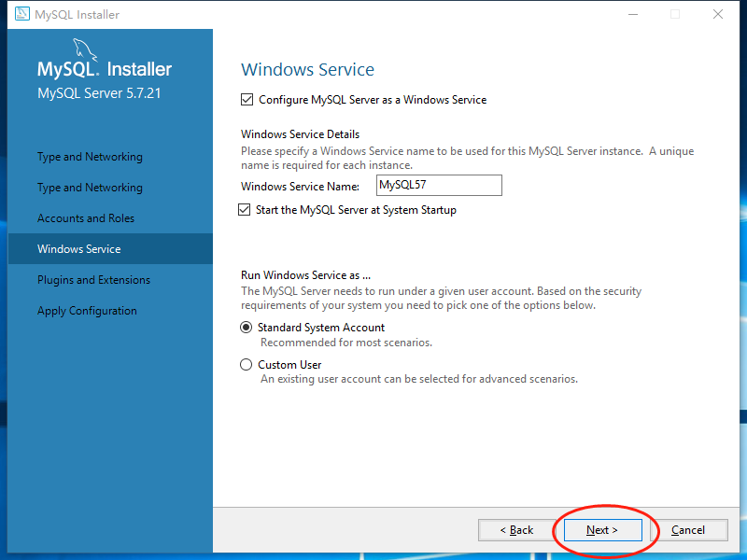Minimize the MySQL Installer window

point(633,14)
